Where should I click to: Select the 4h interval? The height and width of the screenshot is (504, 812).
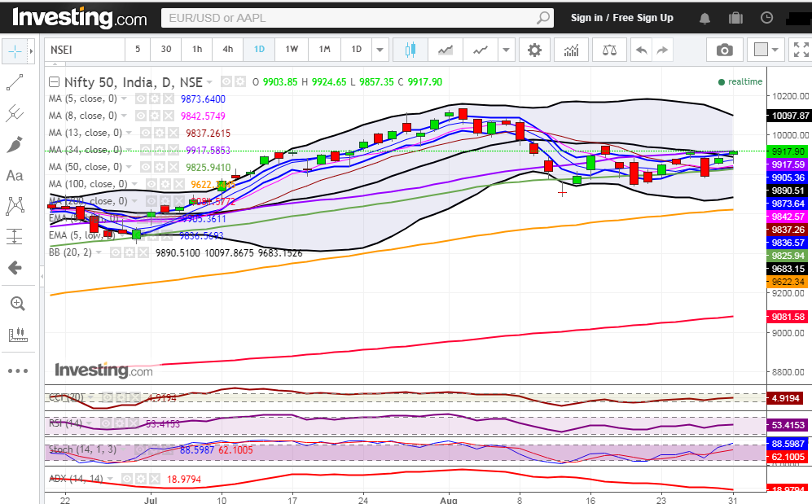(228, 49)
